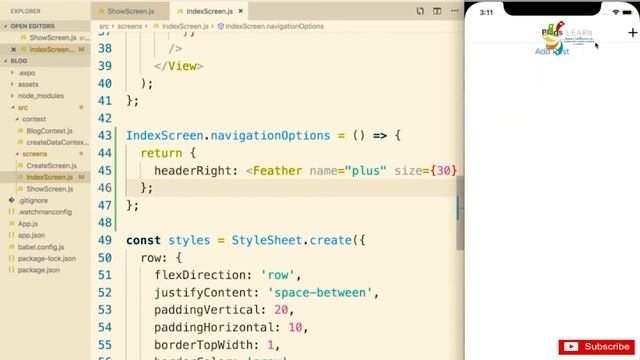Open the .watchmanconfig file
The height and width of the screenshot is (360, 640).
coord(45,212)
